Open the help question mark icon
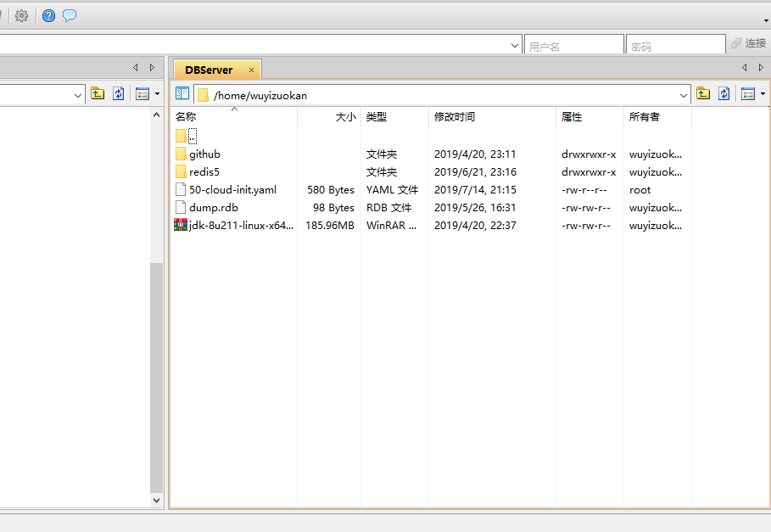771x532 pixels. pyautogui.click(x=48, y=16)
